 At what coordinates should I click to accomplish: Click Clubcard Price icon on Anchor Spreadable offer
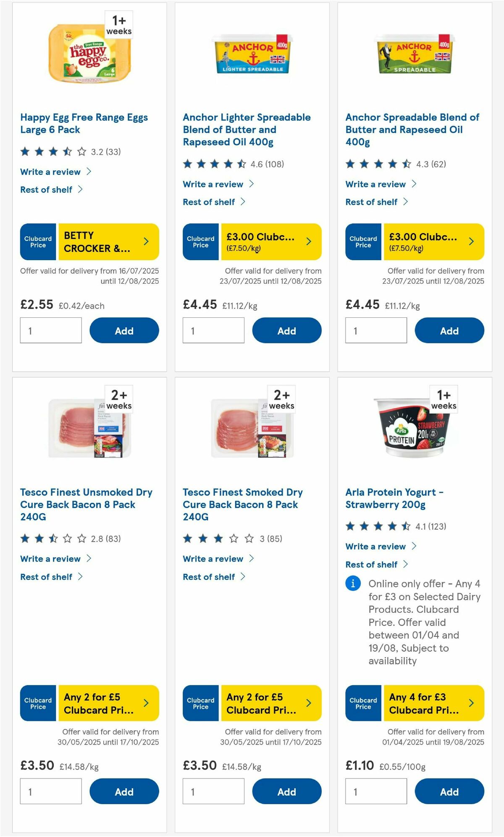363,241
